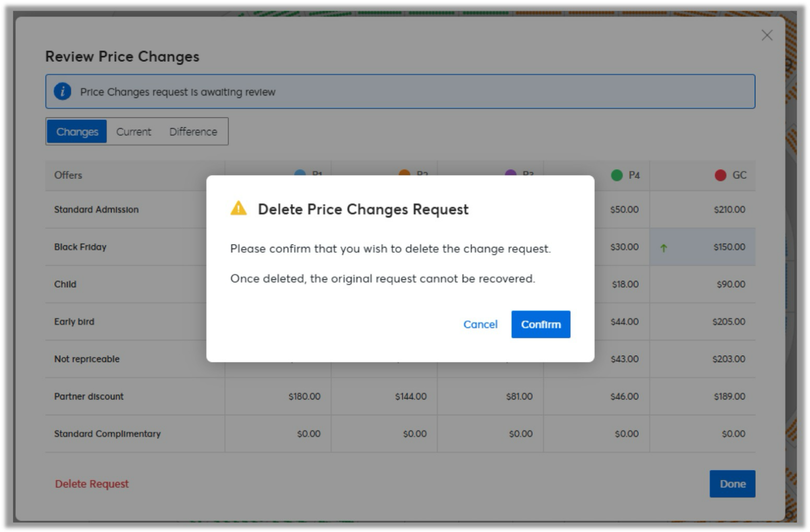
Task: Click the green P4 color dot
Action: click(x=616, y=175)
